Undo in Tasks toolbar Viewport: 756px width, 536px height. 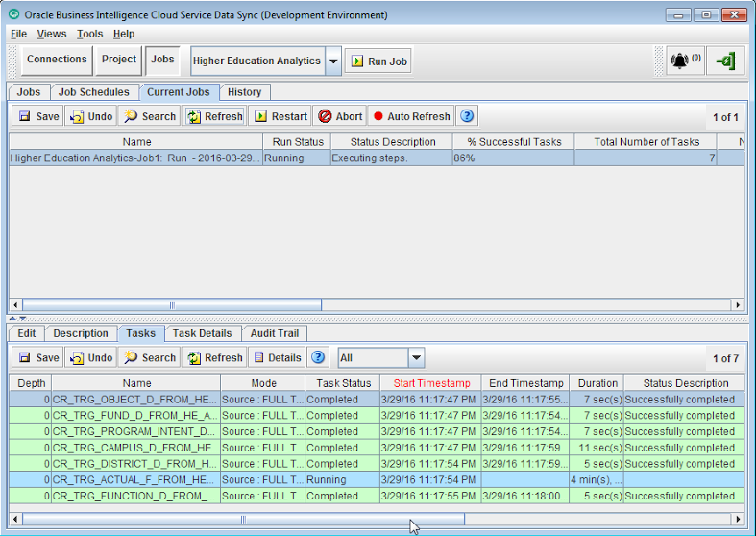point(91,357)
